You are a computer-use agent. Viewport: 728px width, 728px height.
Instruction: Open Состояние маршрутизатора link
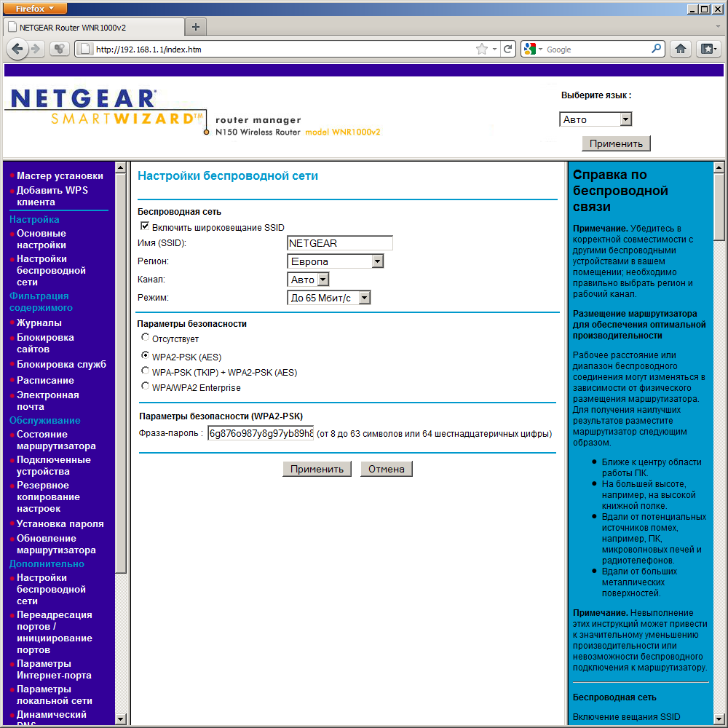pos(56,440)
